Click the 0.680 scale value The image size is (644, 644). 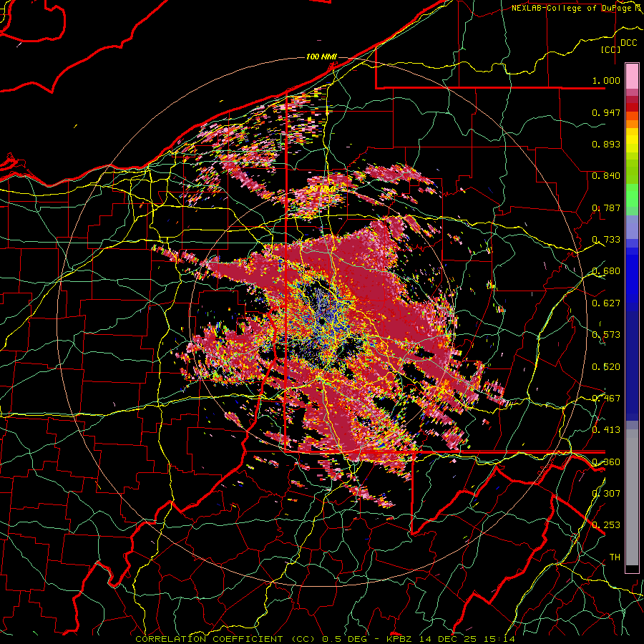pos(606,270)
